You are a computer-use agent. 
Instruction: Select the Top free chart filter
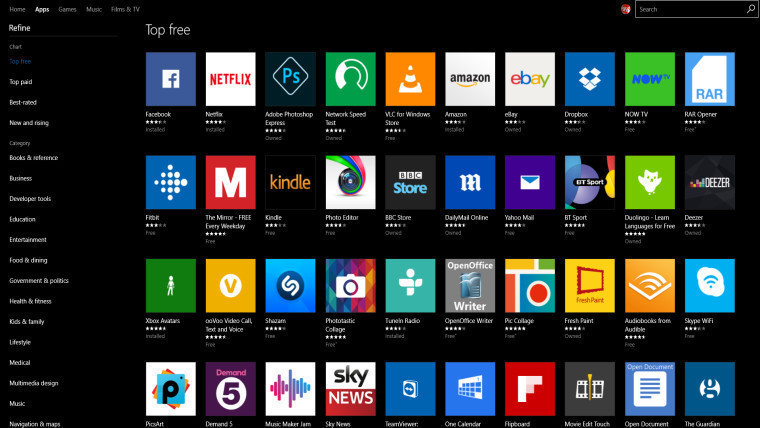20,62
